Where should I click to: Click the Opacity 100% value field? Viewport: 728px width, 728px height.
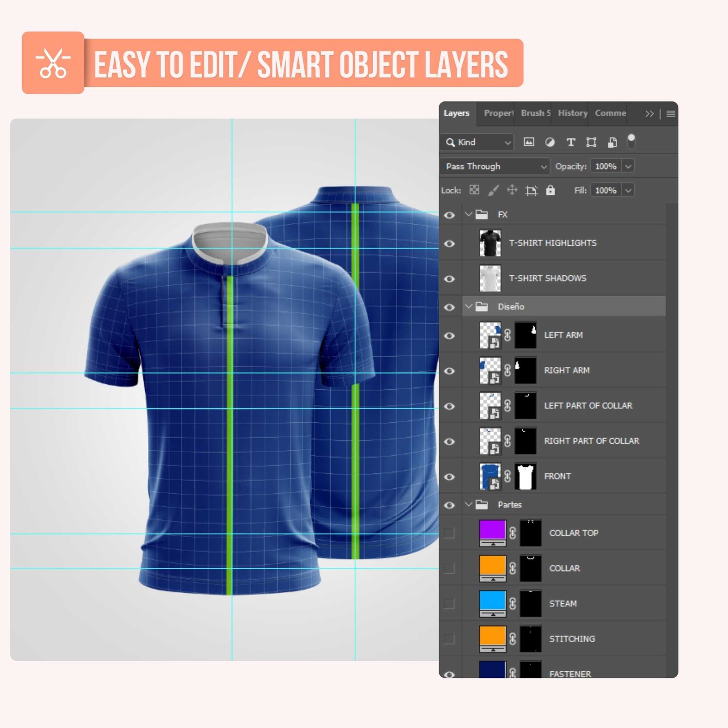point(606,167)
